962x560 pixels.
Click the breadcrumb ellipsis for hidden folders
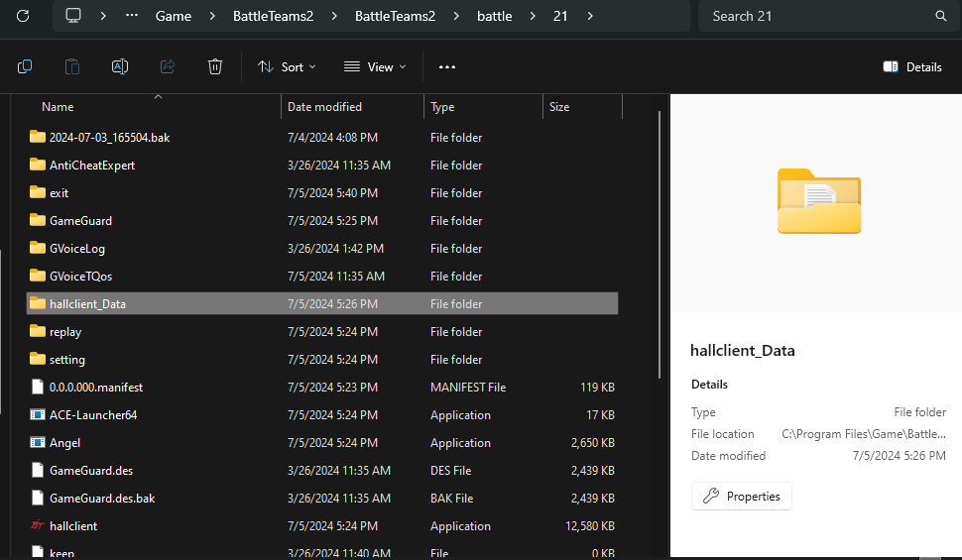coord(132,15)
